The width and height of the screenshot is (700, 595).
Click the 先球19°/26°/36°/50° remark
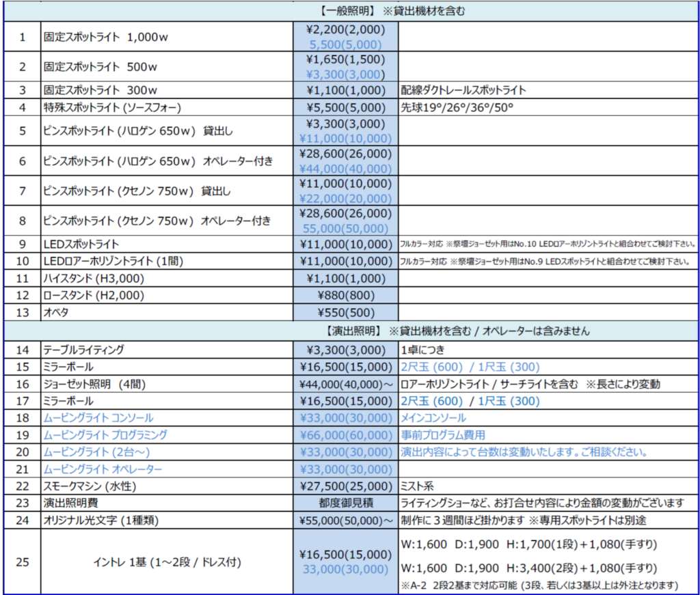pos(457,108)
